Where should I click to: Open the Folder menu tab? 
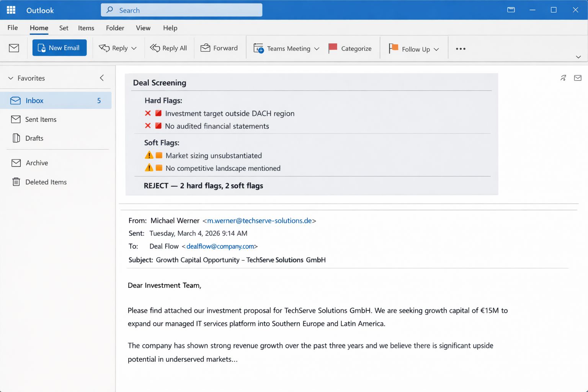pos(115,28)
